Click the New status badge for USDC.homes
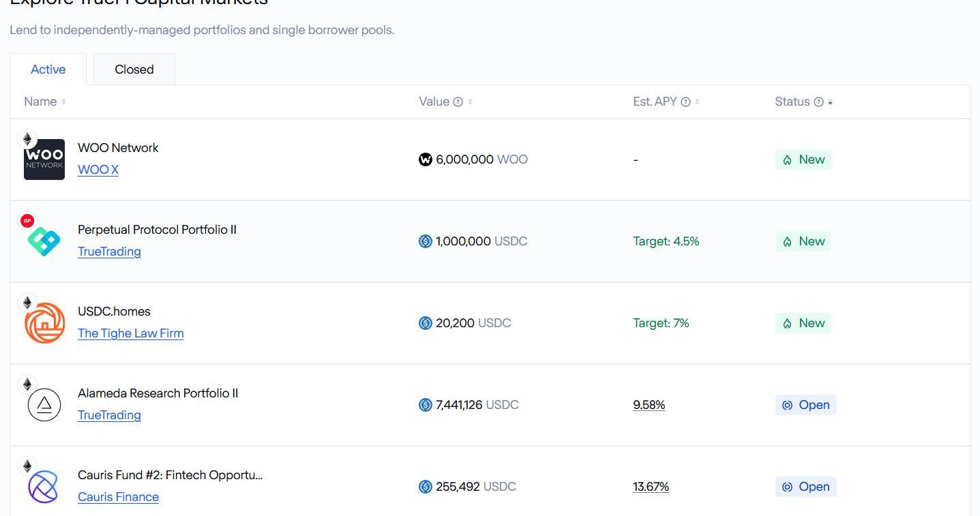This screenshot has height=516, width=980. point(803,323)
